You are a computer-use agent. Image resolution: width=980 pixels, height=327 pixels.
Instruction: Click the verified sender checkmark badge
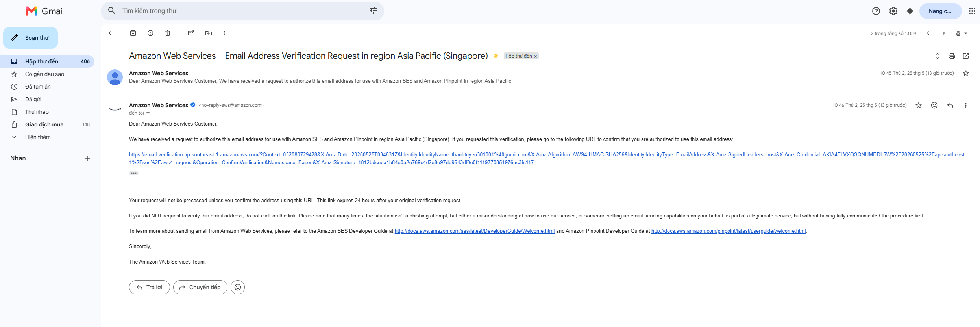point(193,105)
